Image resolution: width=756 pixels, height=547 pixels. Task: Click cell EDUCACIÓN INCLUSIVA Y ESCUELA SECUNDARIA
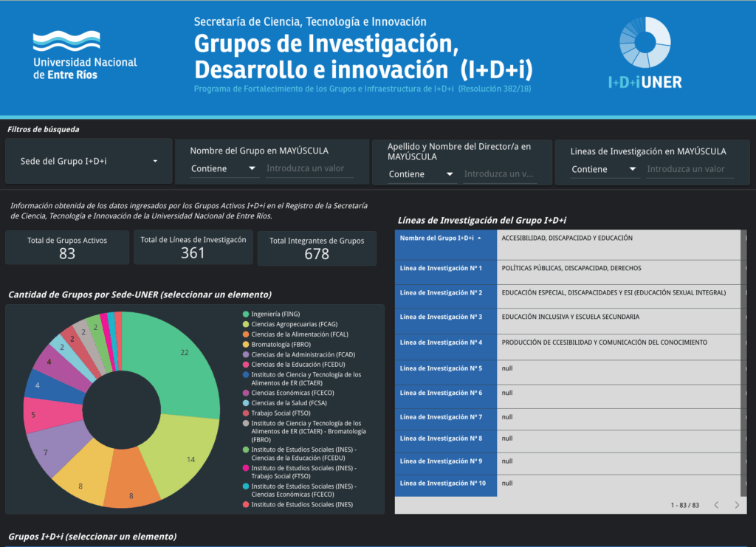coord(619,321)
